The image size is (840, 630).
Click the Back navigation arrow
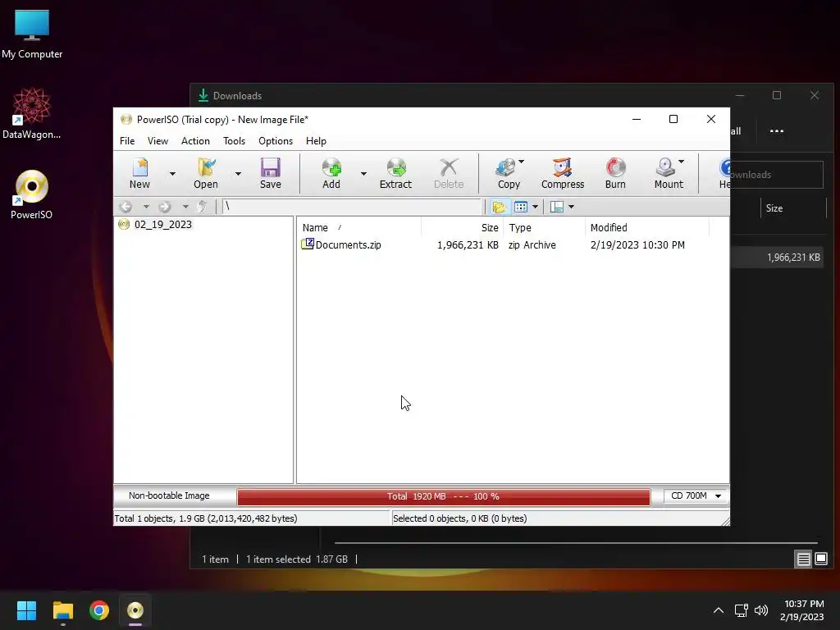click(126, 207)
